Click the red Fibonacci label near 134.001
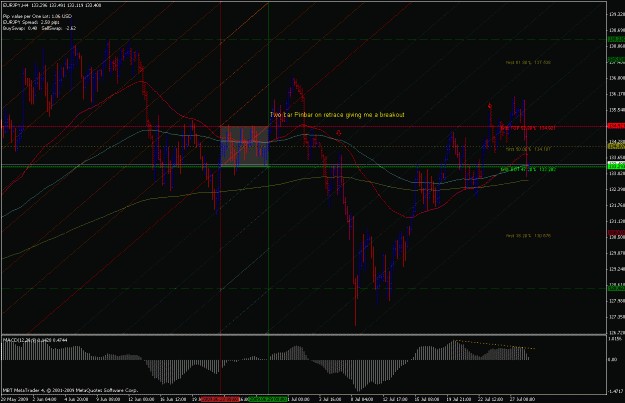This screenshot has width=625, height=403. pos(528,128)
